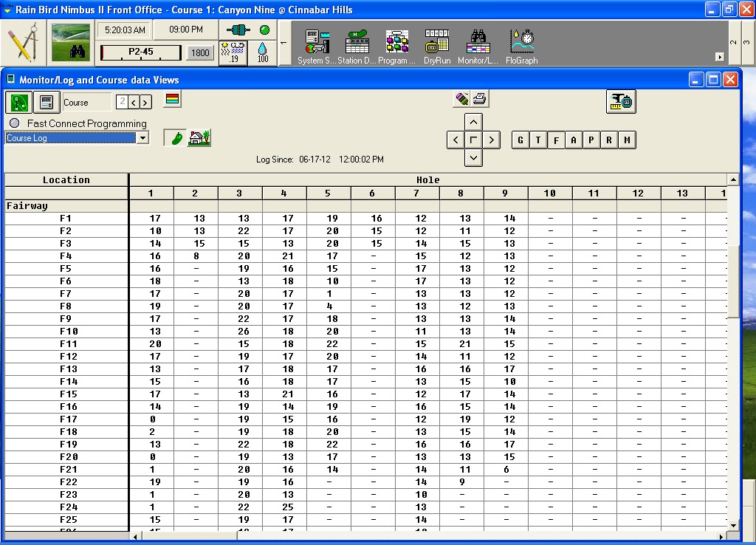Select the G area filter button
Image resolution: width=756 pixels, height=545 pixels.
click(520, 140)
